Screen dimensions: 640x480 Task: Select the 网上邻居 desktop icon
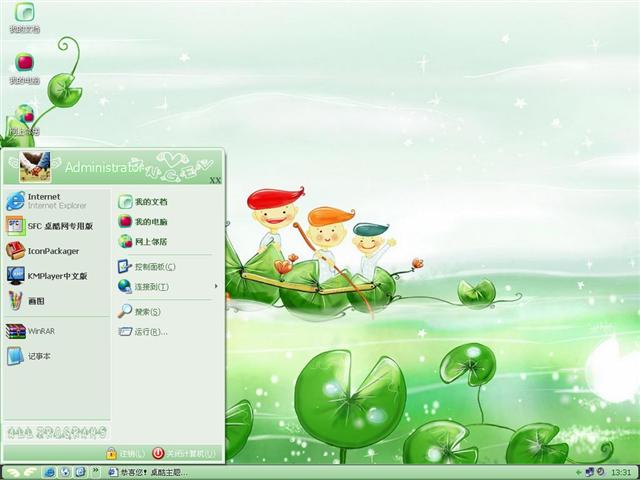[x=24, y=120]
